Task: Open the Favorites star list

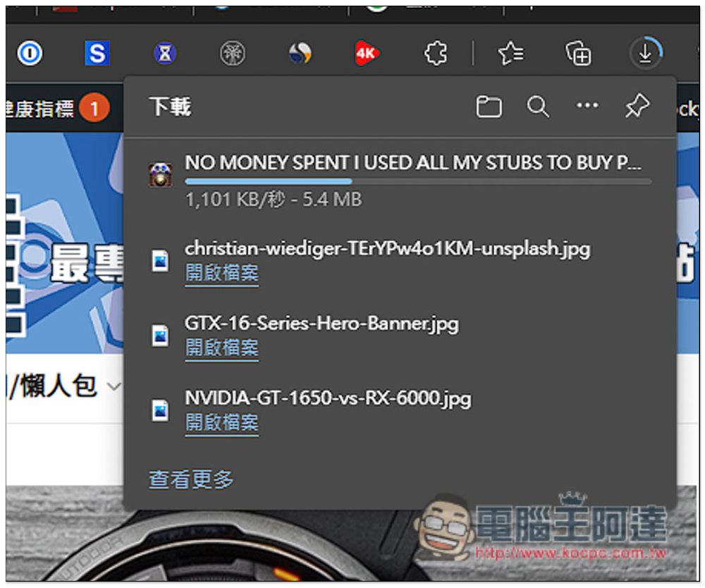Action: point(510,54)
